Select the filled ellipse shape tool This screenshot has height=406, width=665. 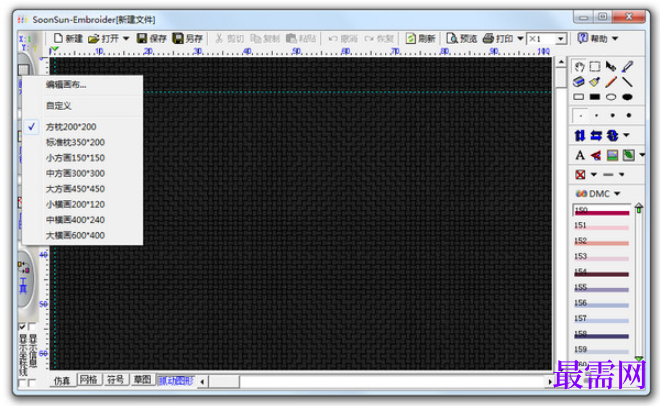pos(627,97)
